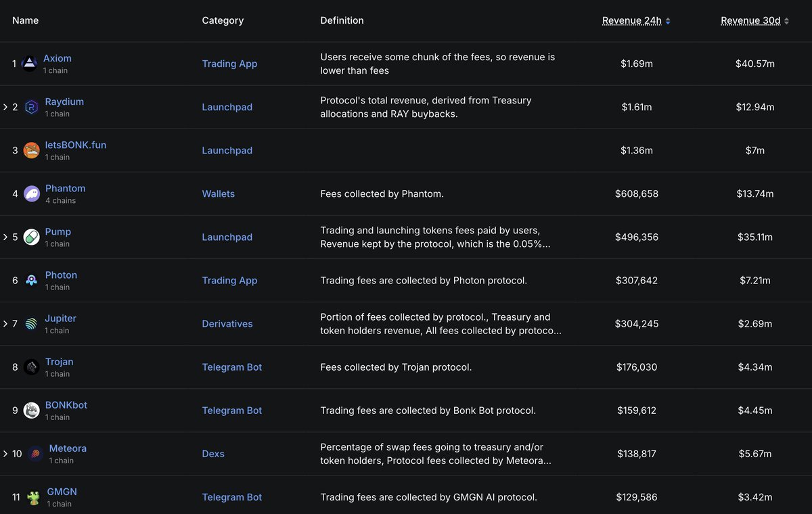Click the Category column header

coord(223,20)
